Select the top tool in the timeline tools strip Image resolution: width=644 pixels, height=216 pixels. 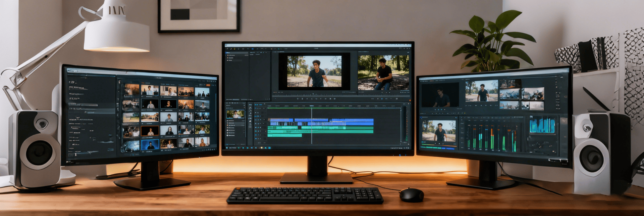point(250,105)
